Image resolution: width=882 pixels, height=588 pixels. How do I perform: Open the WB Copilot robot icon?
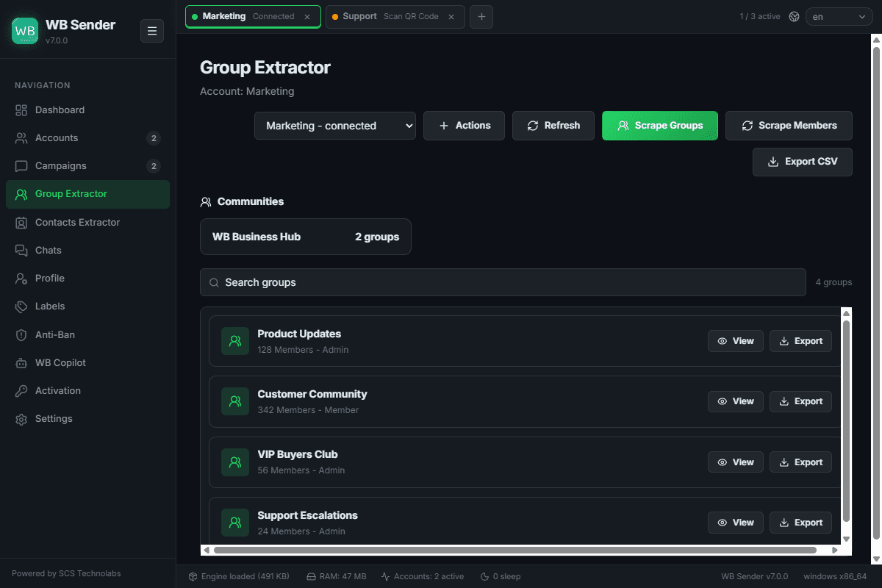tap(21, 363)
